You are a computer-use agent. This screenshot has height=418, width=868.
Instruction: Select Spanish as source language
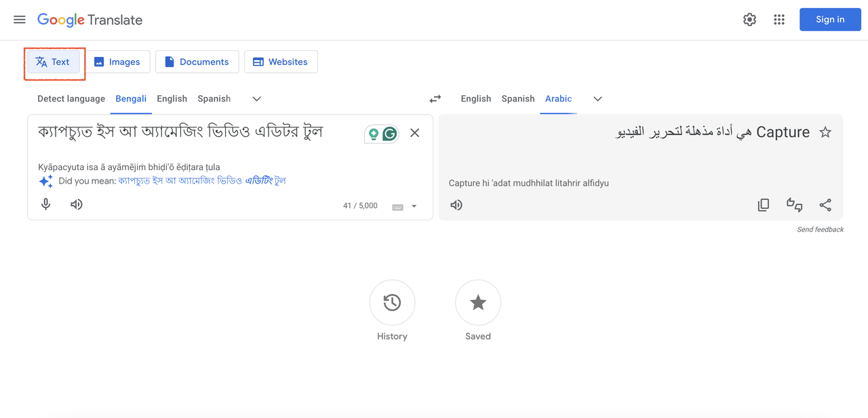coord(214,99)
